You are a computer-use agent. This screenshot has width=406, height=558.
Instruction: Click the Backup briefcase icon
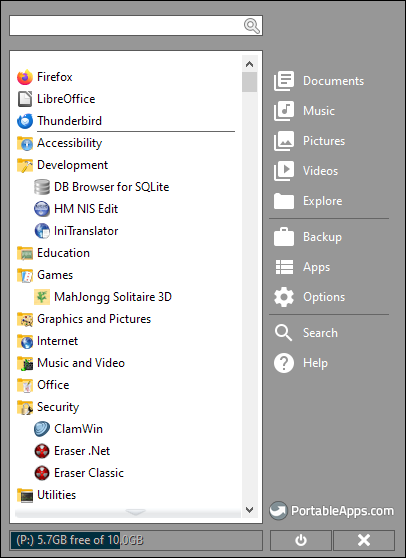[x=284, y=237]
